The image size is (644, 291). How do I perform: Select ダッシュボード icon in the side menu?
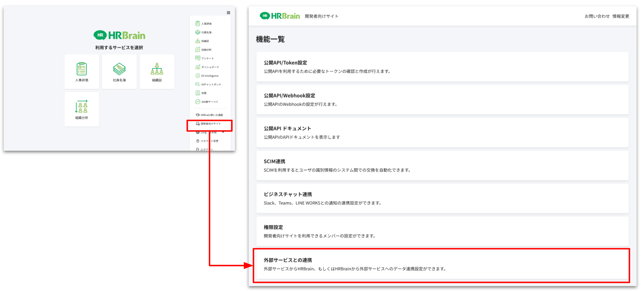coord(198,67)
